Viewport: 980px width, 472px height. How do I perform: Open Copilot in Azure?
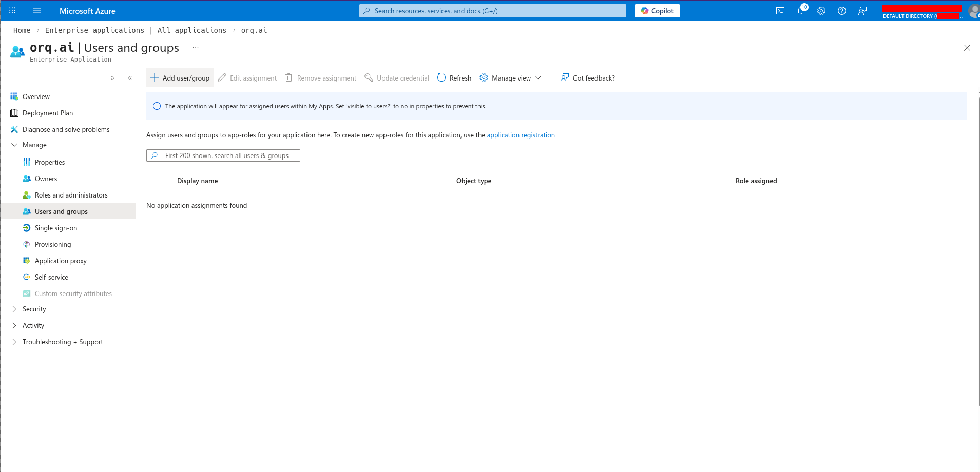657,10
